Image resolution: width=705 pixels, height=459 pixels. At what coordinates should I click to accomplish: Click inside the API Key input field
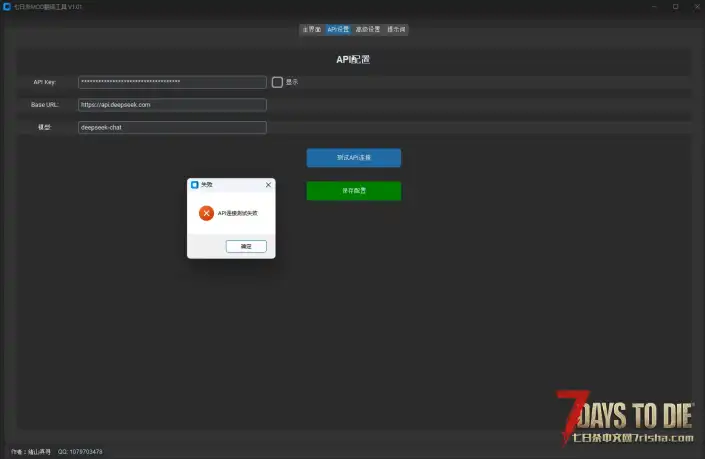(x=172, y=82)
